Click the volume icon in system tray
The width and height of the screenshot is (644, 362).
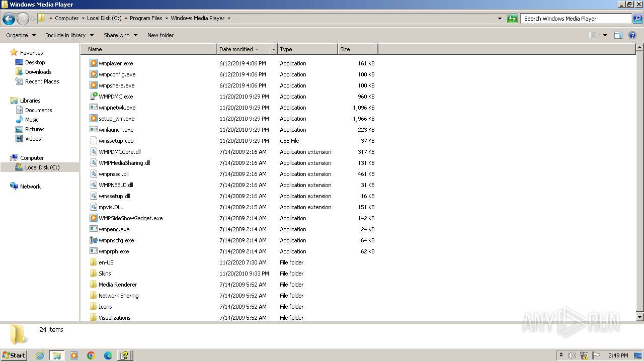point(572,355)
